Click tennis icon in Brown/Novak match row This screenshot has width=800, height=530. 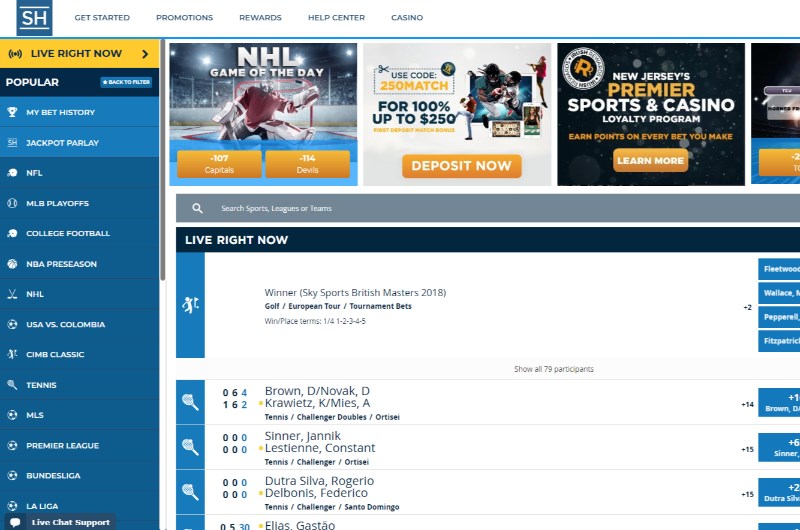pyautogui.click(x=190, y=402)
